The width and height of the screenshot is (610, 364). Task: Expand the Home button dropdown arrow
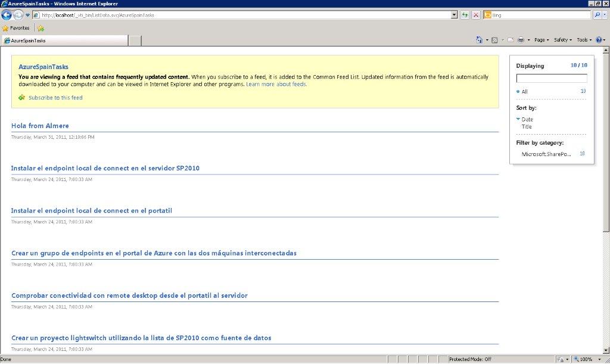487,40
